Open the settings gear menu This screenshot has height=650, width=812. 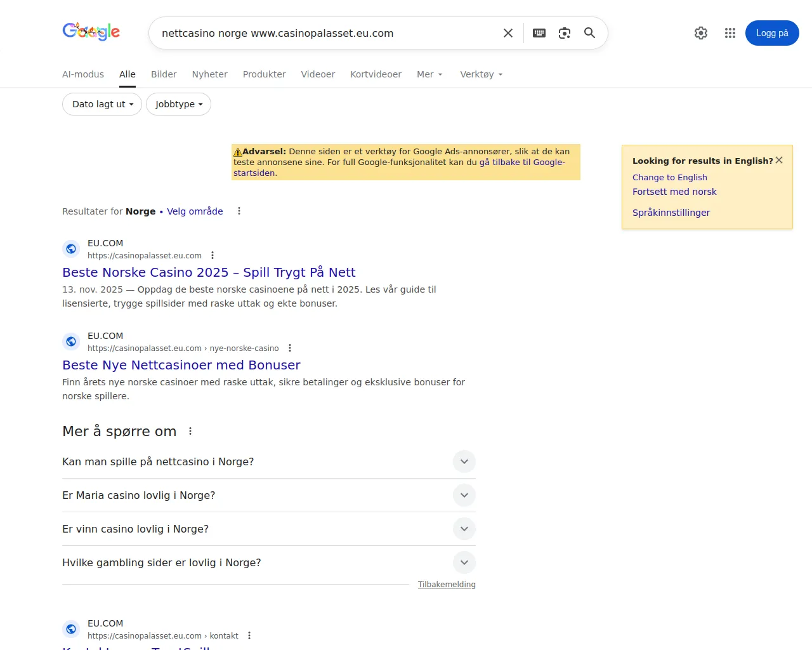(x=701, y=33)
